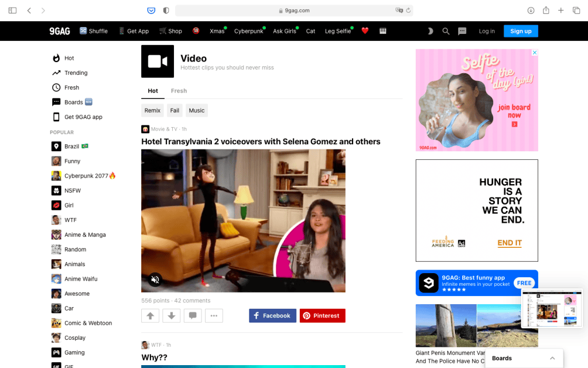
Task: Select the Music tag
Action: click(196, 110)
